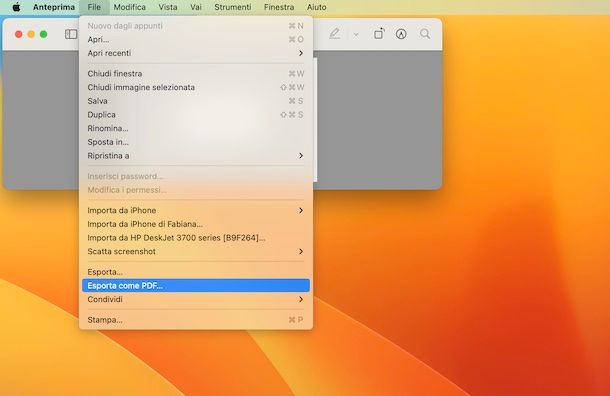
Task: Choose Esporta... entry
Action: [x=196, y=272]
